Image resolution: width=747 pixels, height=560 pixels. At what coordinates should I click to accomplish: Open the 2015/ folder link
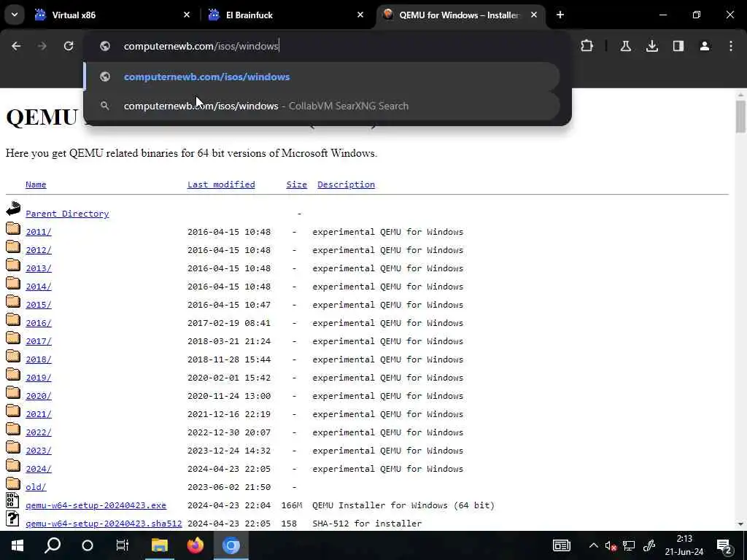[39, 305]
